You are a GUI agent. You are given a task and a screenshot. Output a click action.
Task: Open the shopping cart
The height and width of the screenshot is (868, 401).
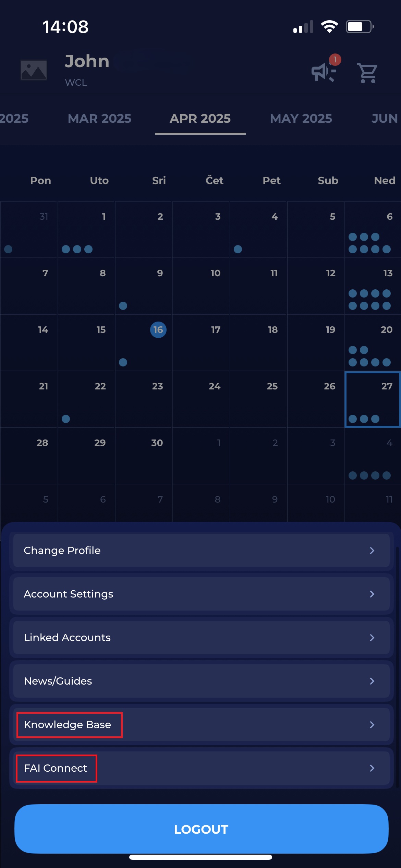[367, 73]
